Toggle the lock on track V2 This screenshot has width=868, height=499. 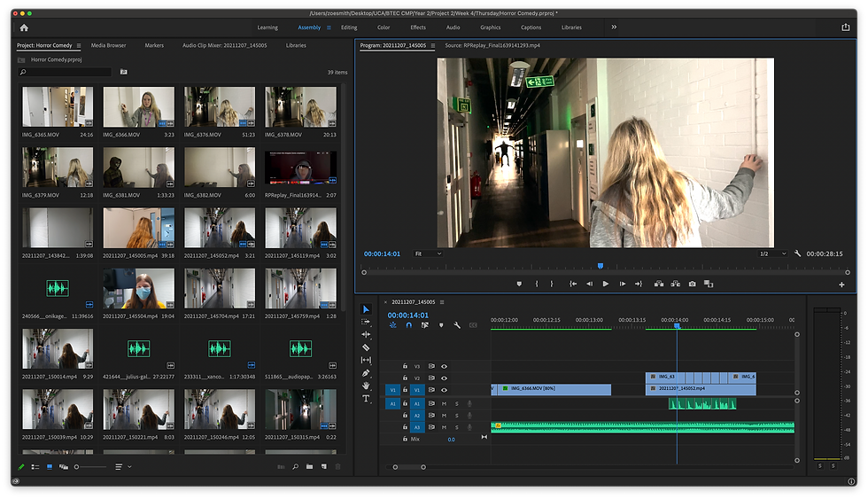(406, 378)
